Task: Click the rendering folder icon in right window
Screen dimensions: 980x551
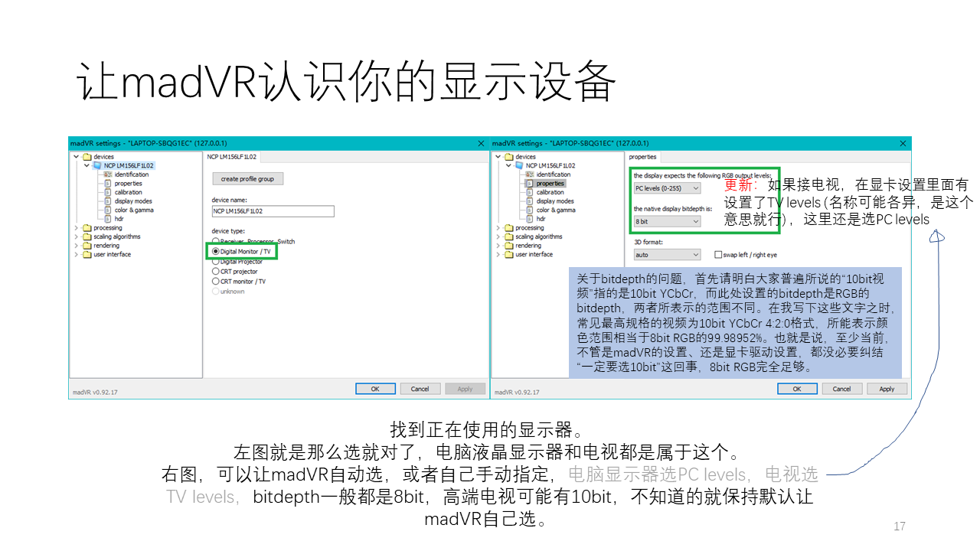Action: point(509,246)
